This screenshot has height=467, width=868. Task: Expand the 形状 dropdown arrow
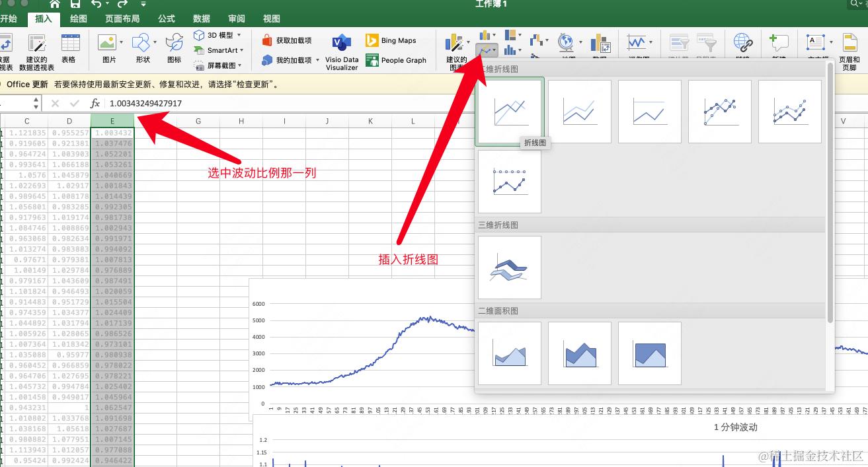tap(156, 43)
